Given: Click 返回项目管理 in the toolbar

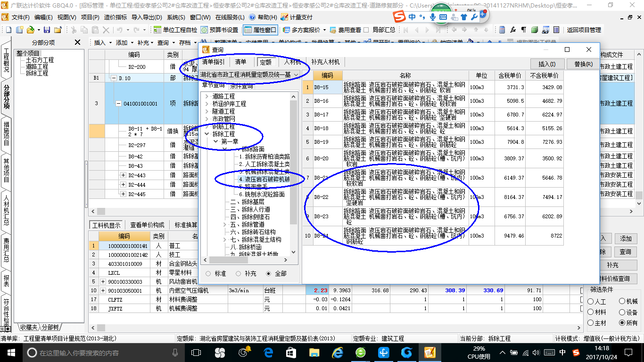Looking at the screenshot, I should point(584,30).
